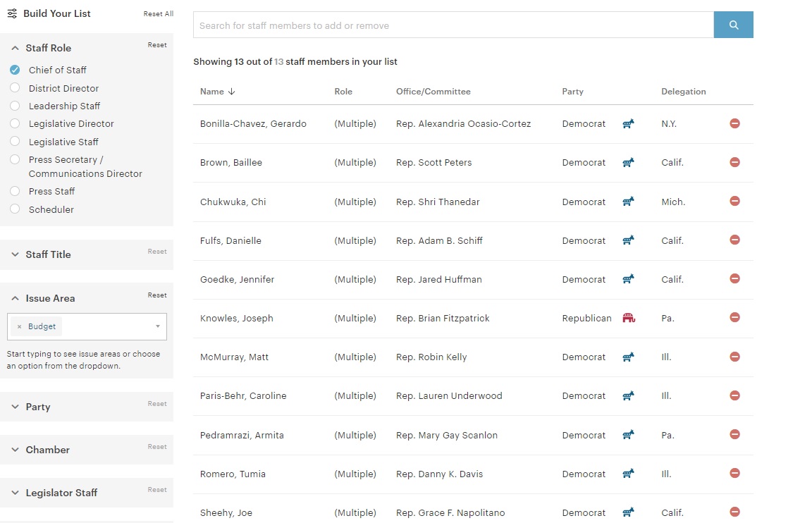Click the Delegation column header
Image resolution: width=812 pixels, height=523 pixels.
point(683,92)
